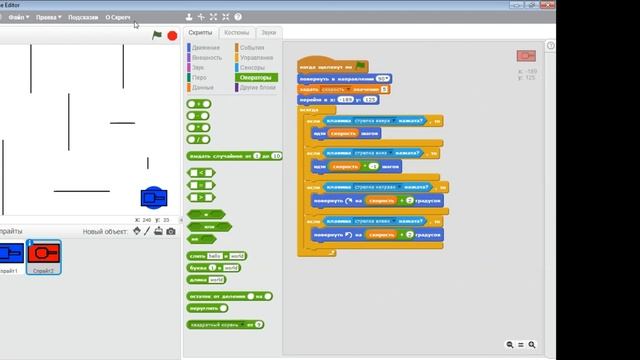Choose new sprite from library icon

pyautogui.click(x=137, y=231)
